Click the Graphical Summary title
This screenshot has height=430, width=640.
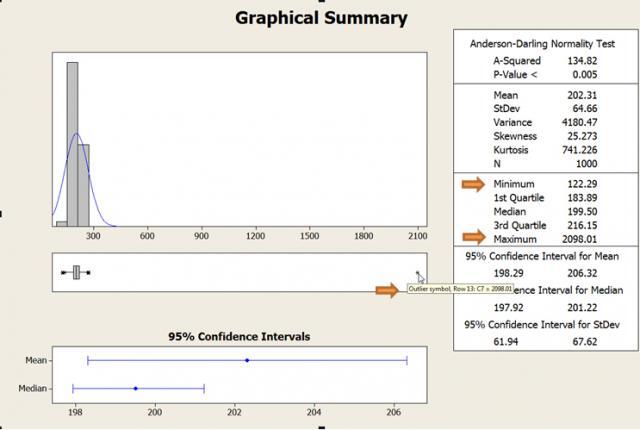[320, 18]
